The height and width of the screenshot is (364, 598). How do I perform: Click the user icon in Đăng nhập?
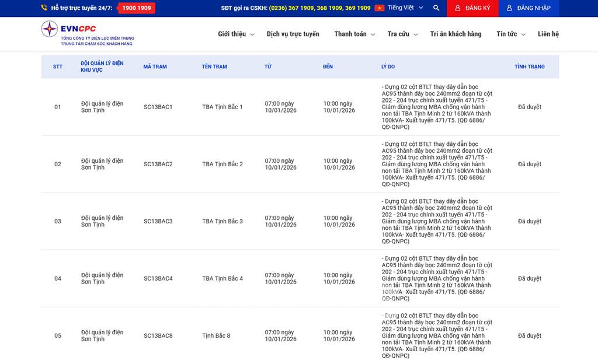click(509, 8)
